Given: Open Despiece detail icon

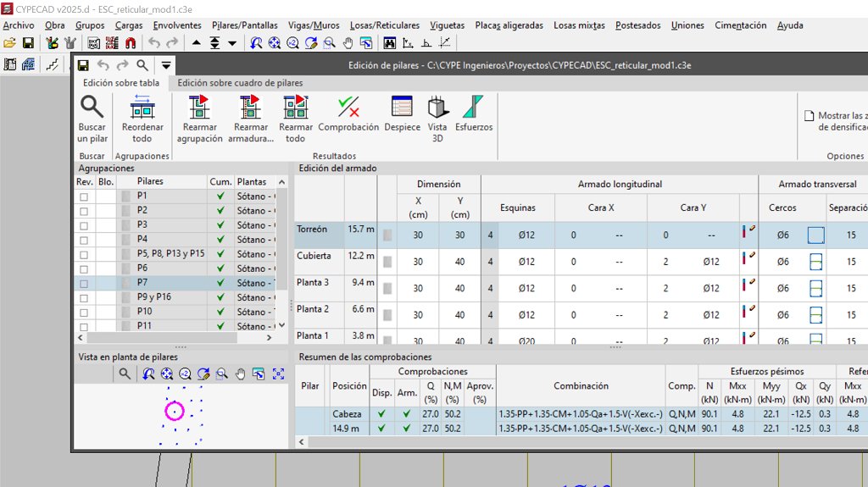Looking at the screenshot, I should click(x=402, y=114).
